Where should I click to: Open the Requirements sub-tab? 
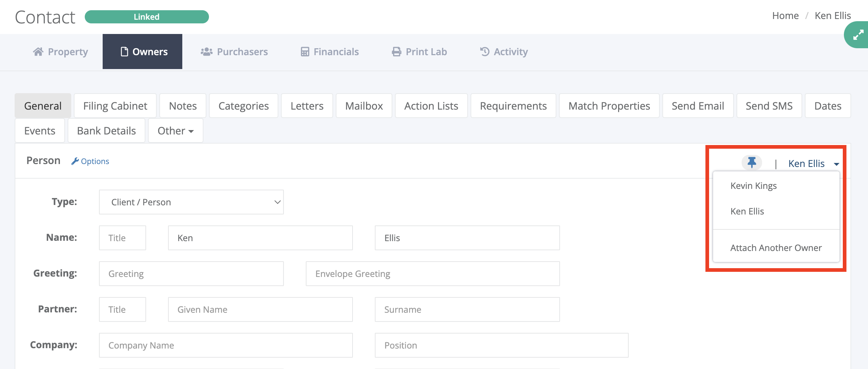click(x=513, y=106)
